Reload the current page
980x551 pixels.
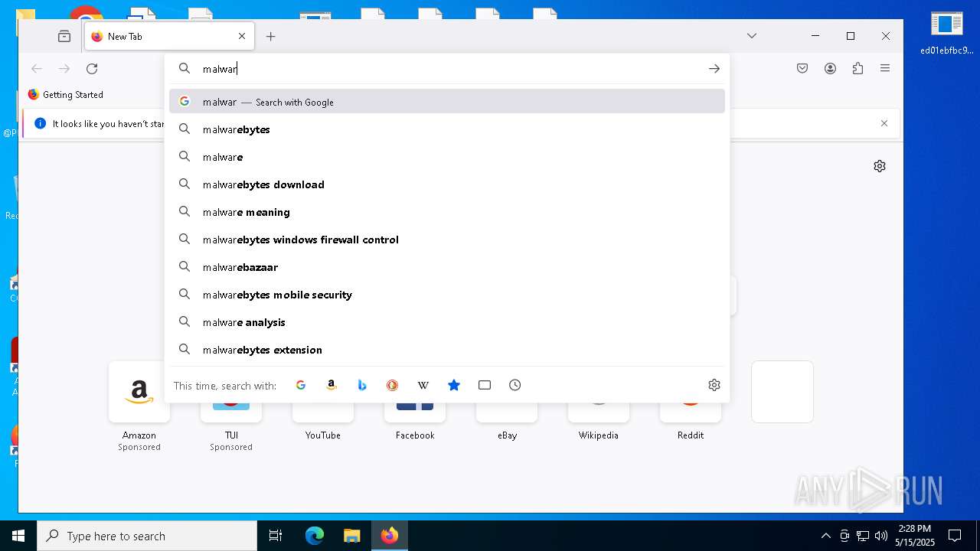point(92,69)
